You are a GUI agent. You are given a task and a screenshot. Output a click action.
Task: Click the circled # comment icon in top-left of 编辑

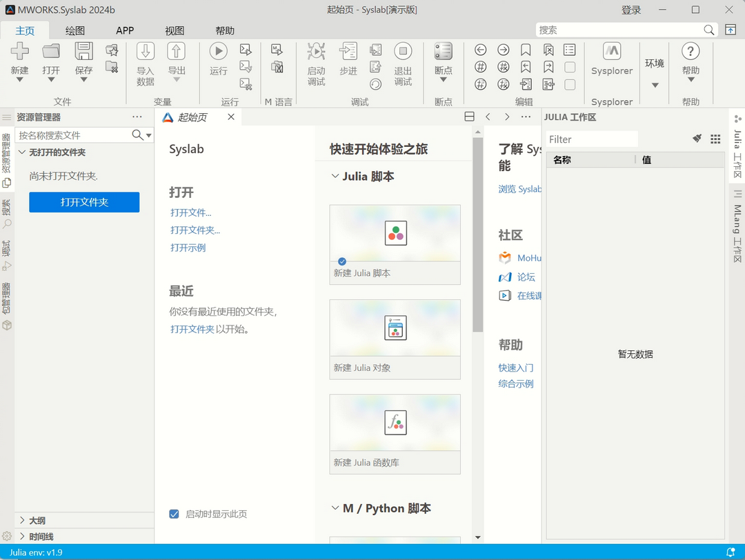480,67
